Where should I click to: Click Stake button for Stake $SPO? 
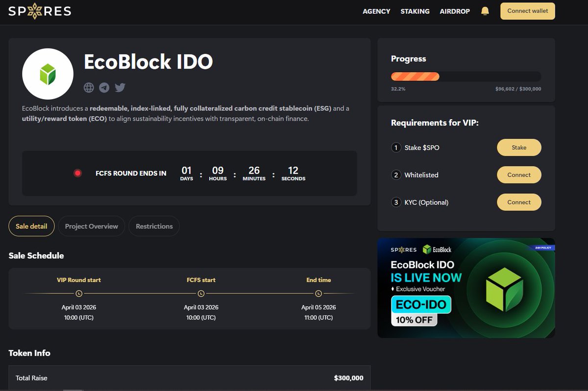point(519,148)
